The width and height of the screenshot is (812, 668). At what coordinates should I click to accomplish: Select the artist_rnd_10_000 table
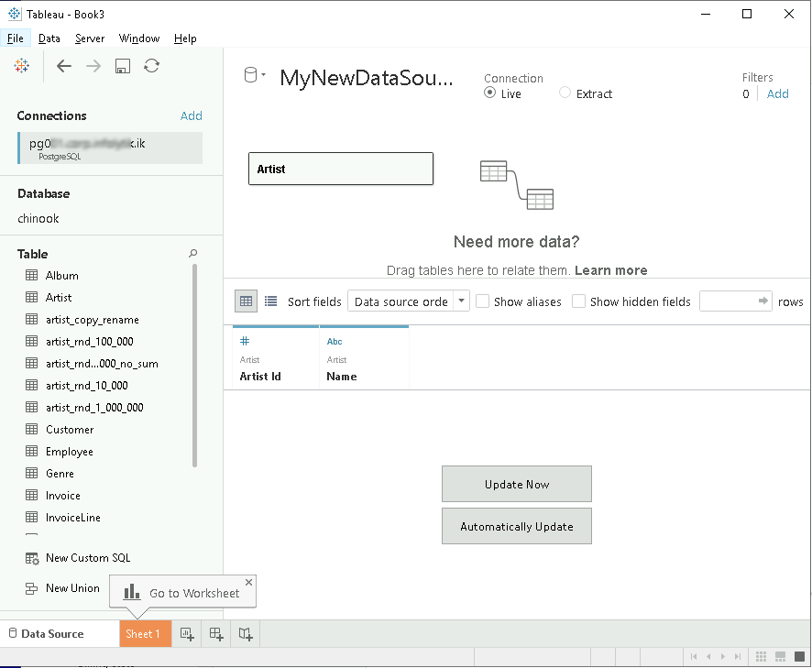(x=86, y=385)
